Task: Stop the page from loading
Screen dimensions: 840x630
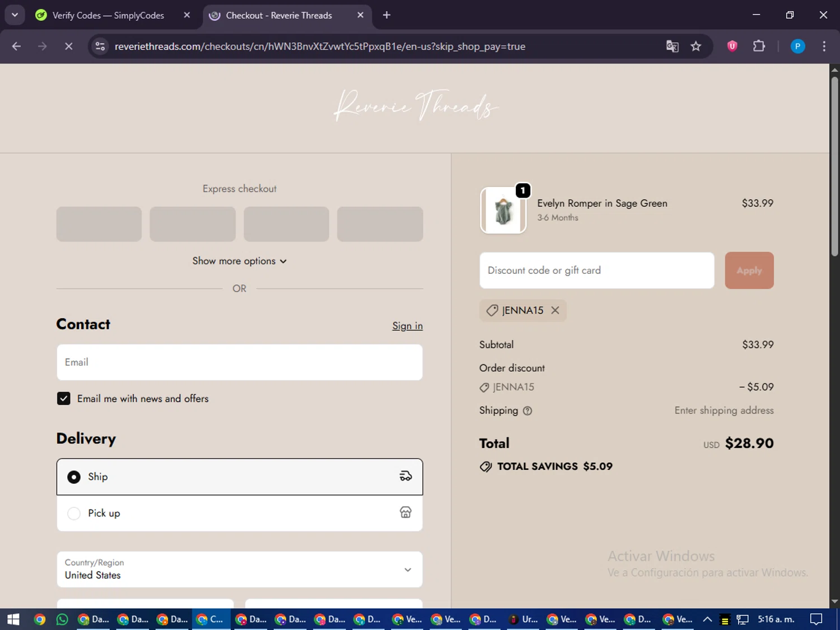Action: click(68, 46)
